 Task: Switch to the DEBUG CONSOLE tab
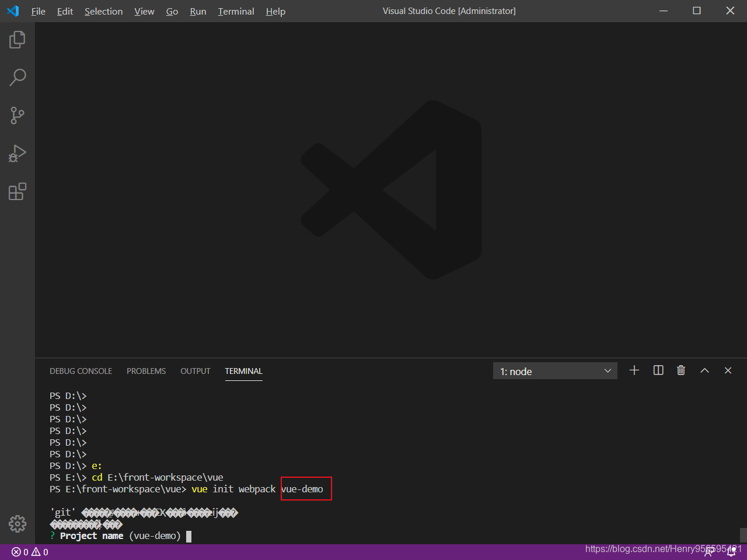pos(81,371)
